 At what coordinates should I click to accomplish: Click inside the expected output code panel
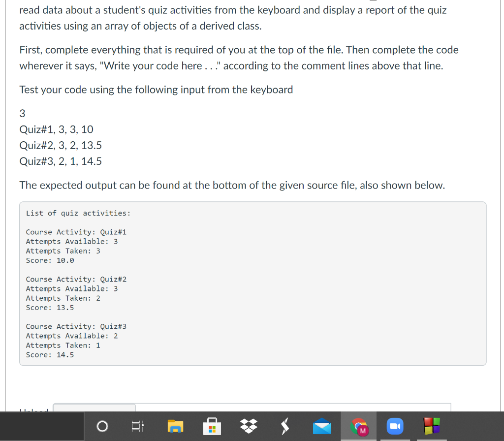252,283
